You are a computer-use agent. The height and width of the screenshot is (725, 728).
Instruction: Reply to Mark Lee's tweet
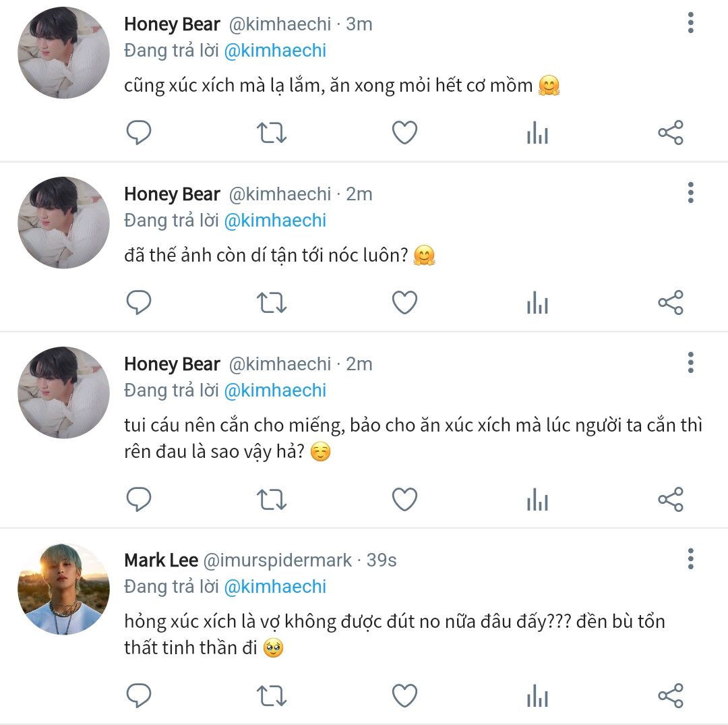click(139, 695)
